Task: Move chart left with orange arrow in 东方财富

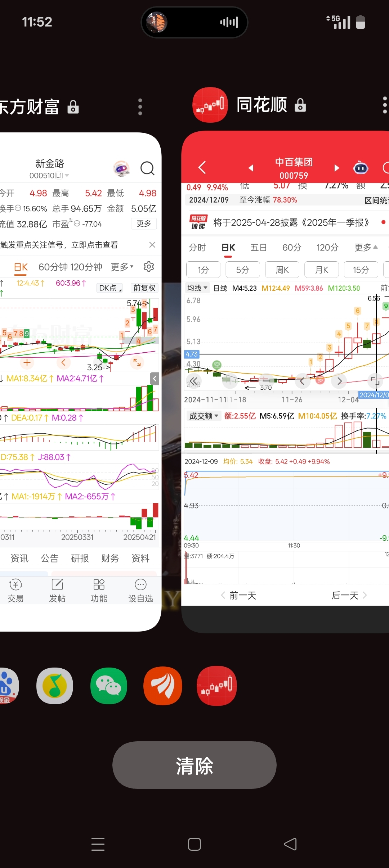Action: point(63,362)
